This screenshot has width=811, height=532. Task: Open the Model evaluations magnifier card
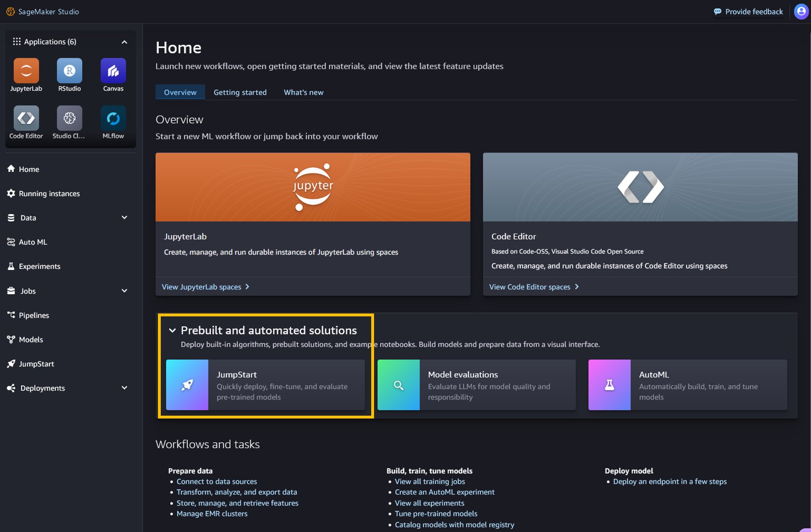tap(399, 385)
